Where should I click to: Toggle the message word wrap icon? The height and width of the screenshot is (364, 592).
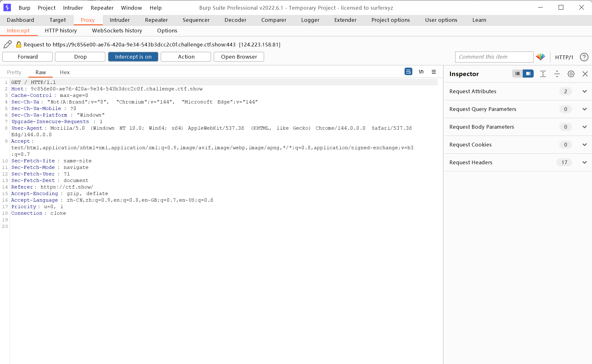point(408,72)
